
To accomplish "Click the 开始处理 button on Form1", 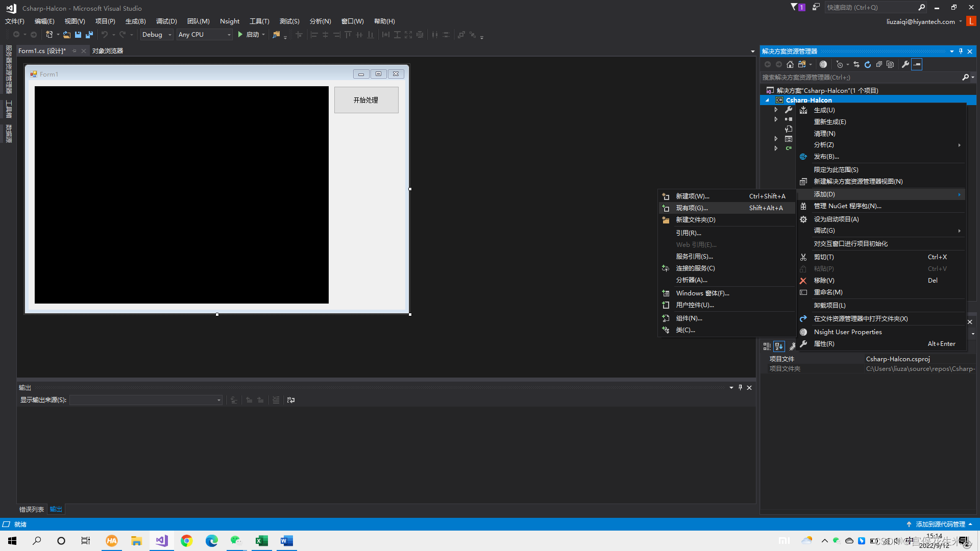I will tap(366, 100).
